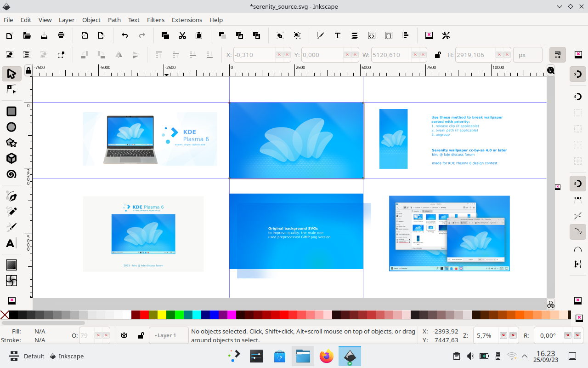Undo the last action
The image size is (588, 368).
tap(124, 35)
